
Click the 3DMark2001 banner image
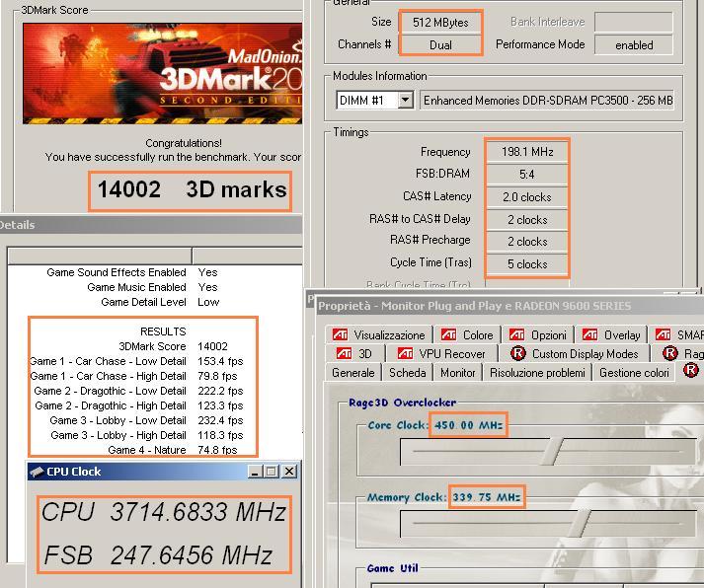pos(163,74)
